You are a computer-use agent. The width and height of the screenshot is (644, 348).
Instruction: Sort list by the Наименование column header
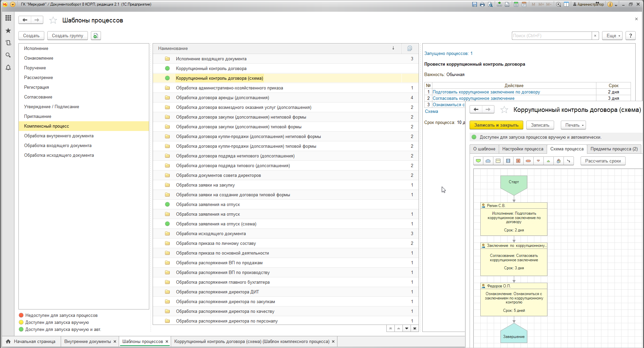tap(277, 49)
